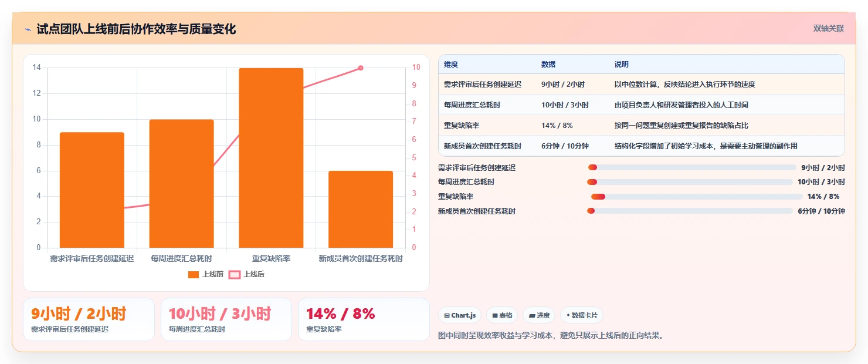Click the orange bar for 需求评审后任务创建延迟
868x364 pixels.
[x=92, y=190]
